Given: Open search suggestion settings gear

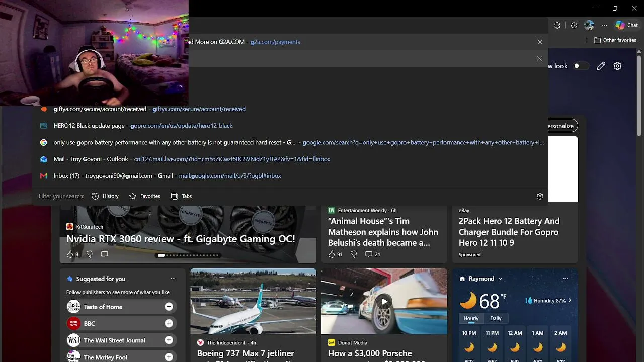Looking at the screenshot, I should coord(540,196).
